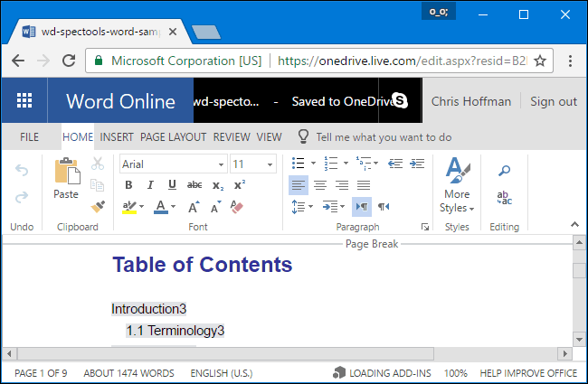The width and height of the screenshot is (588, 384).
Task: Open the PAGE LAYOUT ribbon tab
Action: pyautogui.click(x=174, y=137)
